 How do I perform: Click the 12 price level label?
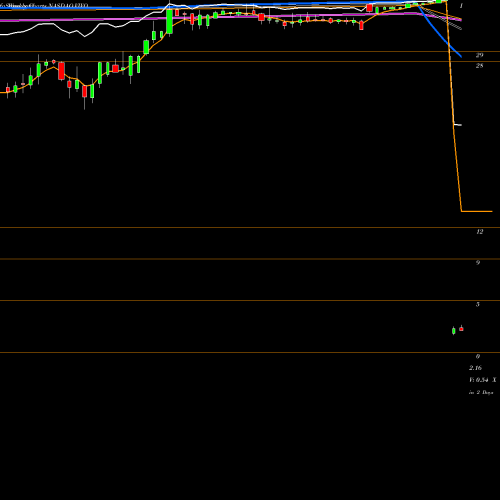coord(479,231)
